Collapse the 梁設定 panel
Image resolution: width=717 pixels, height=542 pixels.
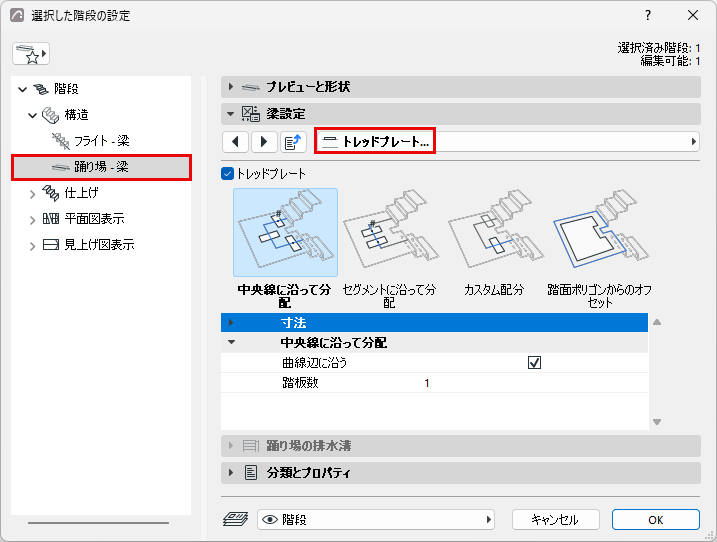(x=230, y=113)
